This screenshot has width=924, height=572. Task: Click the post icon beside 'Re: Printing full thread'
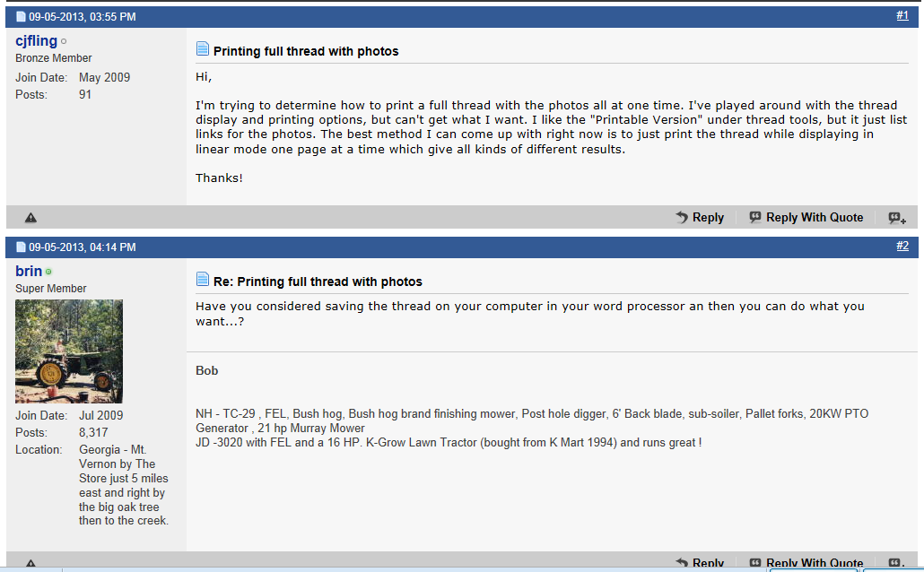click(203, 281)
